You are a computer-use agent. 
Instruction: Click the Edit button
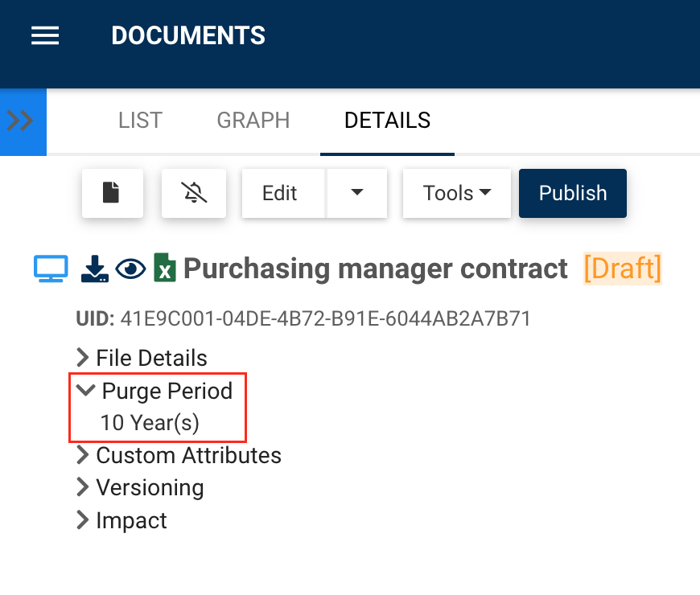coord(280,193)
